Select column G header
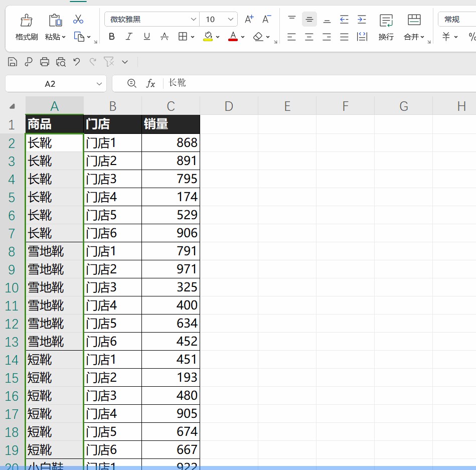Viewport: 476px width, 470px height. [x=403, y=106]
